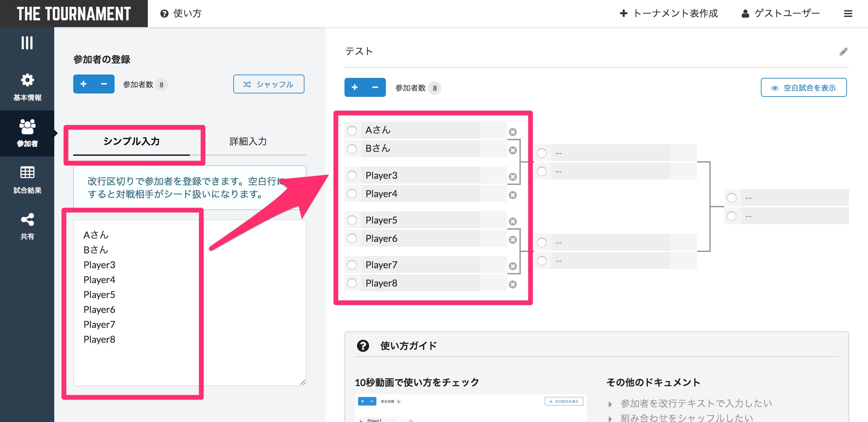Image resolution: width=868 pixels, height=422 pixels.
Task: Click the pencil edit icon beside テスト title
Action: tap(843, 52)
